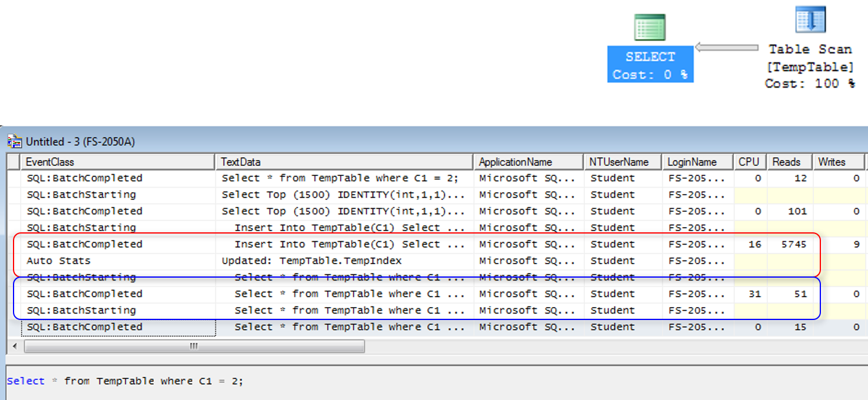Click the horizontal scrollbar left arrow
868x400 pixels.
(x=15, y=346)
